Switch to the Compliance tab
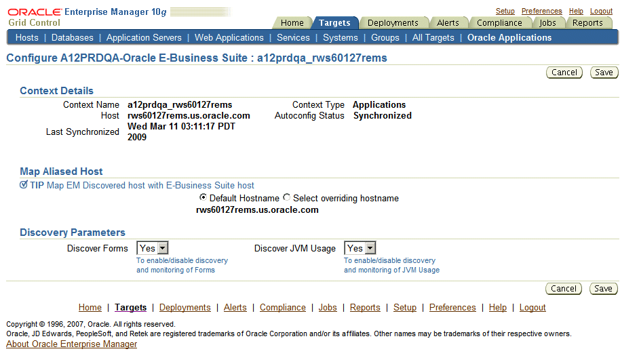This screenshot has height=364, width=620. tap(499, 23)
